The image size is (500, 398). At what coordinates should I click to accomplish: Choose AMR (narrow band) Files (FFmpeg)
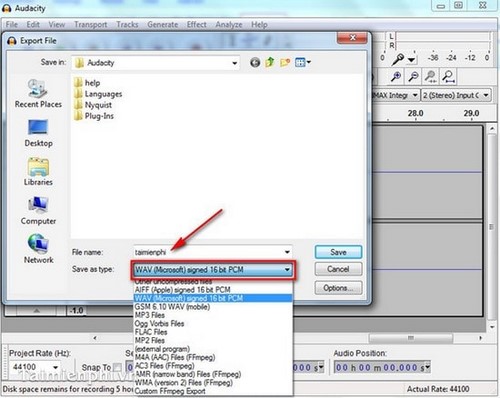tap(213, 374)
